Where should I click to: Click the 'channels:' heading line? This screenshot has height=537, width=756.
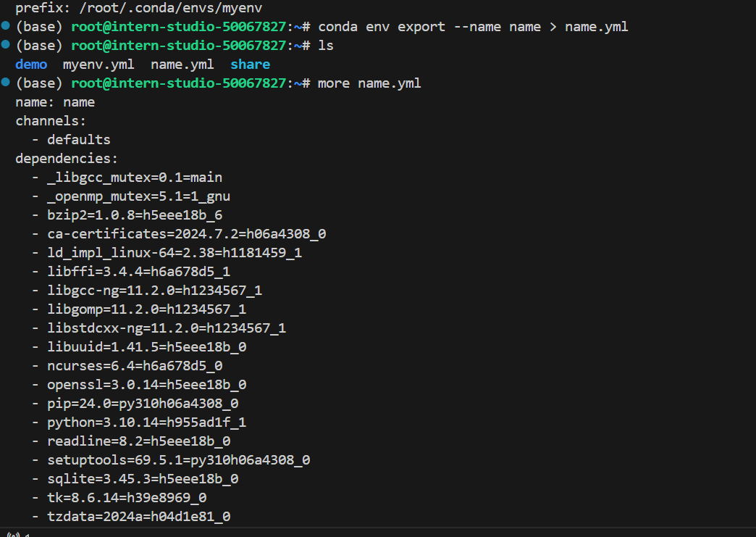51,120
